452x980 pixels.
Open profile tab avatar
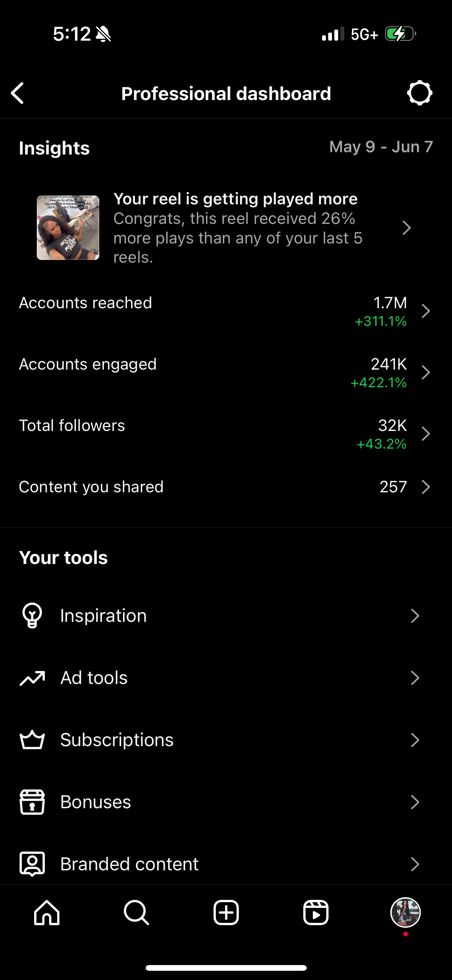405,913
